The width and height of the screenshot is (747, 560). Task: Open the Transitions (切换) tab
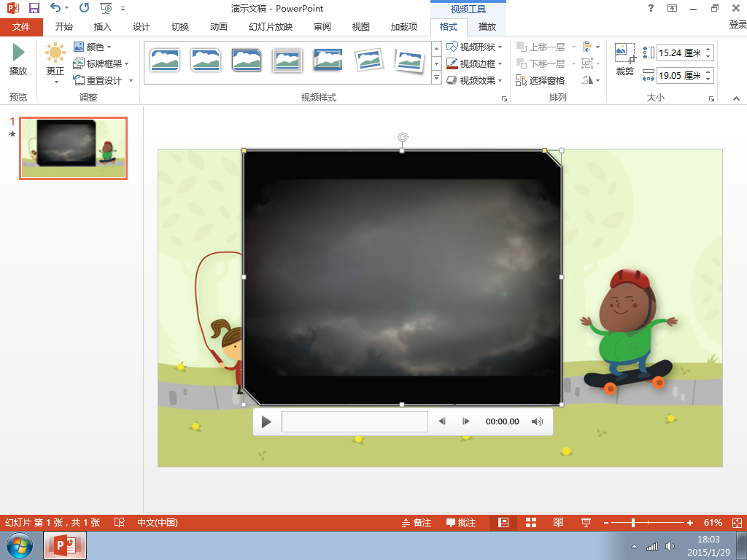[x=180, y=27]
